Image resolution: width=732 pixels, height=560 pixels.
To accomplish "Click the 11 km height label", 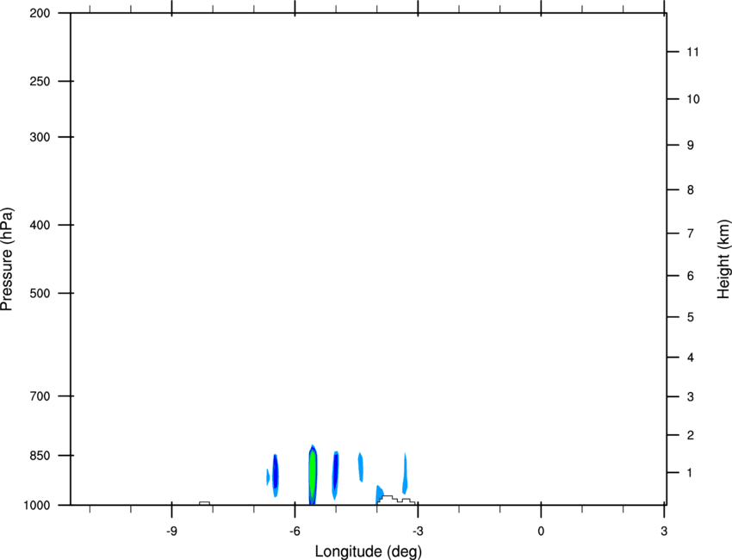I will tap(692, 52).
